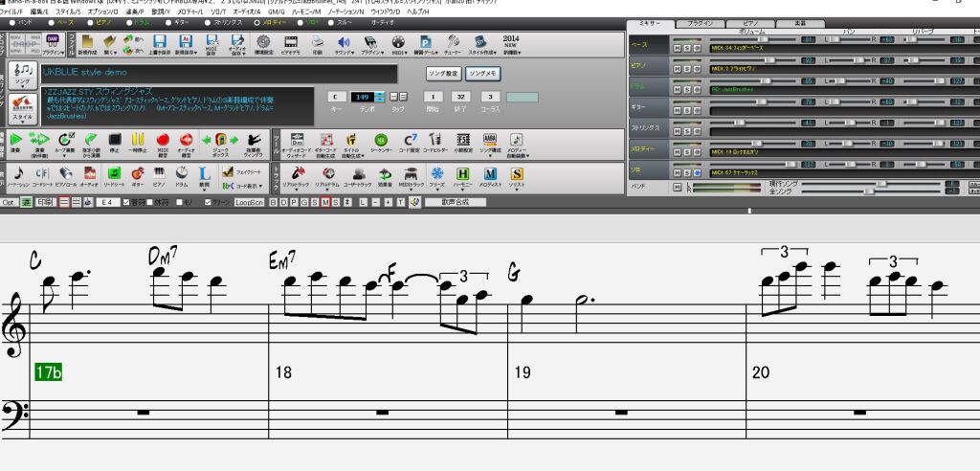
Task: Click the Print icon in file toolbar
Action: pos(317,44)
